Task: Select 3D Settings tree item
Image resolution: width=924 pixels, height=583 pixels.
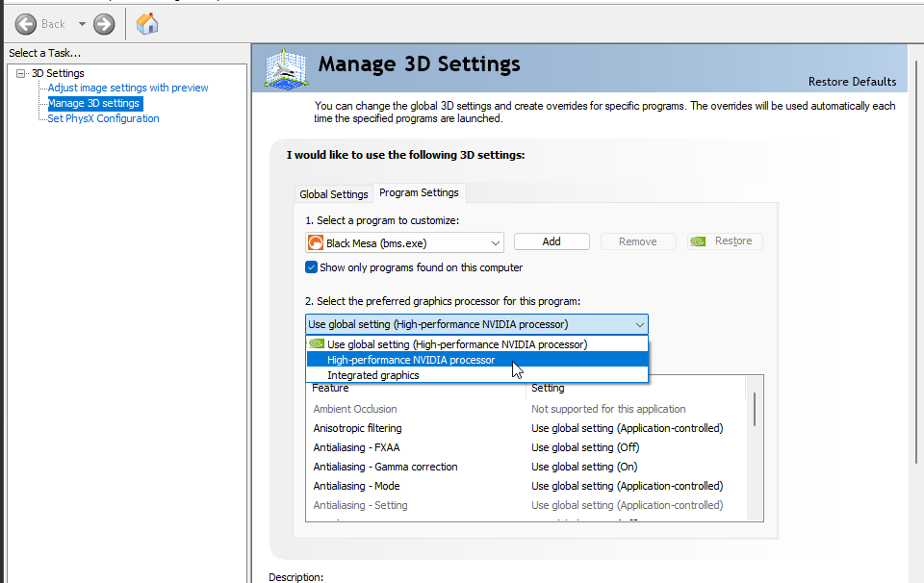Action: tap(58, 73)
